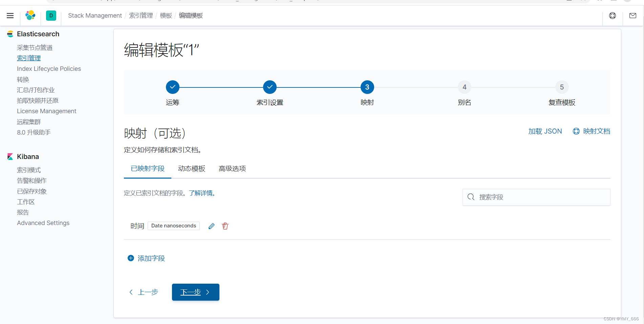
Task: Click 模板 breadcrumb
Action: pyautogui.click(x=166, y=16)
